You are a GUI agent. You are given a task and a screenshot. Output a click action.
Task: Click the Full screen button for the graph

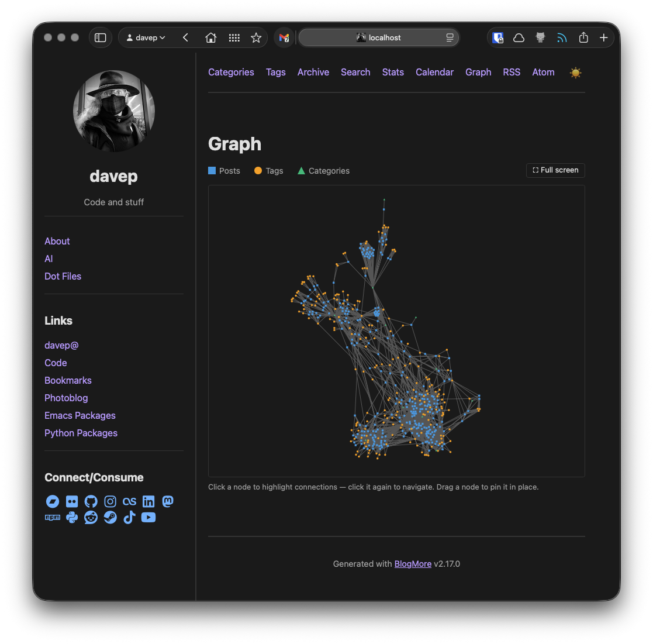point(555,170)
